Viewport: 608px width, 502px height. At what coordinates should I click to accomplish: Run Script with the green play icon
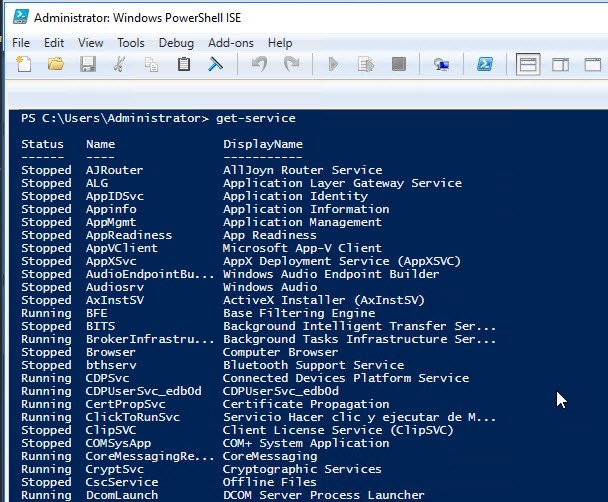tap(333, 64)
